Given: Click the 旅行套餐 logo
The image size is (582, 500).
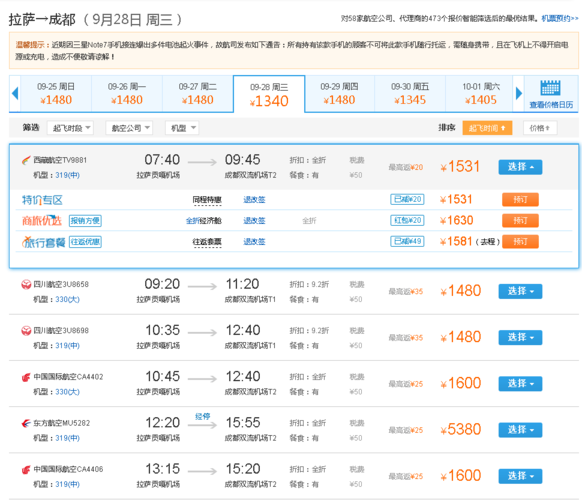Looking at the screenshot, I should coord(43,242).
